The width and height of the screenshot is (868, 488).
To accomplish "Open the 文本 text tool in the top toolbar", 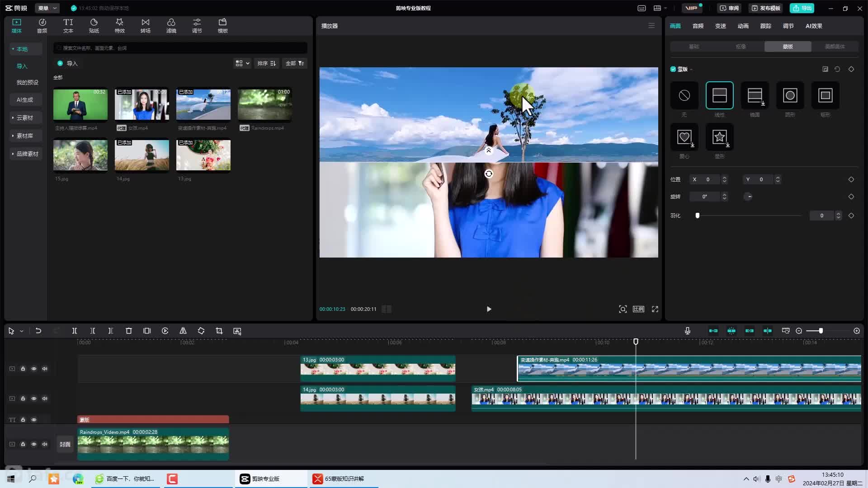I will click(68, 26).
